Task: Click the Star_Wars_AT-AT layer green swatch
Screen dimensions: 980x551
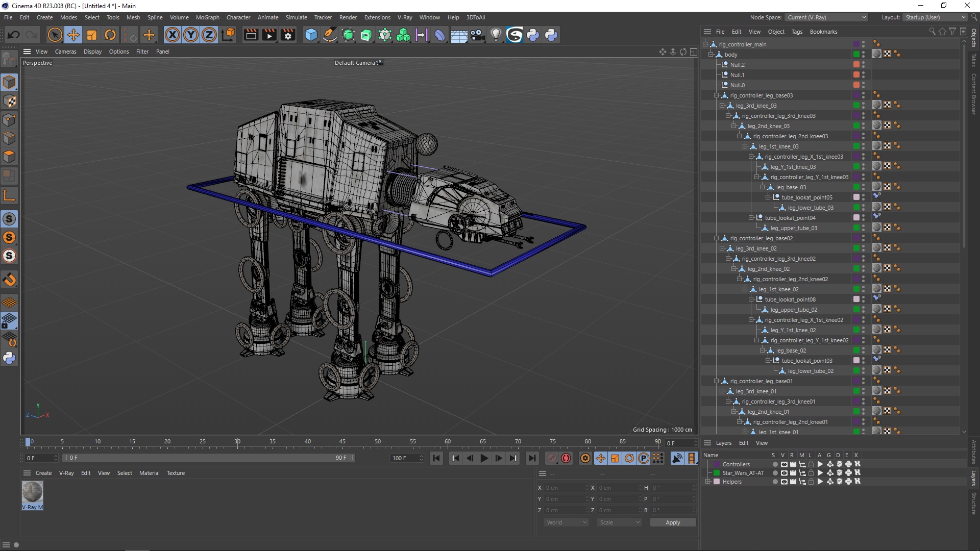Action: 717,473
